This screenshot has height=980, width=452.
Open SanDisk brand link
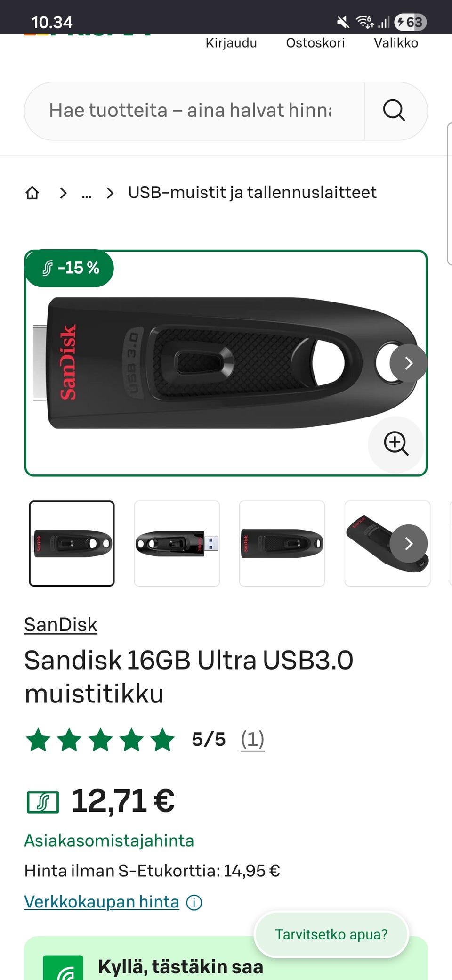tap(61, 625)
